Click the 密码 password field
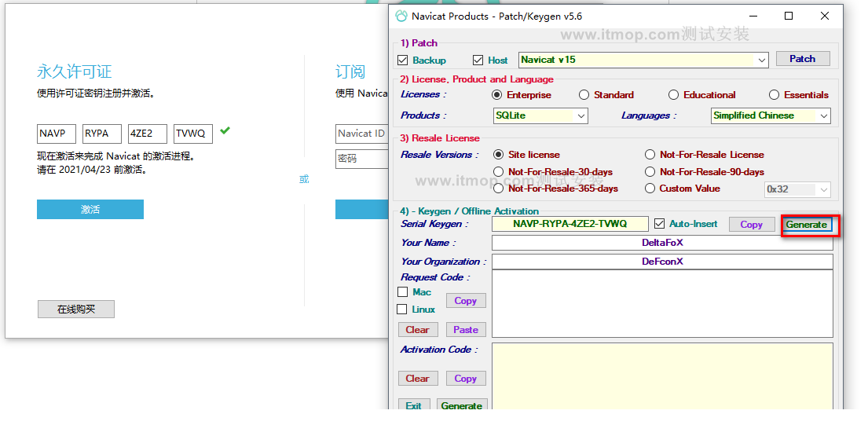 click(x=362, y=159)
